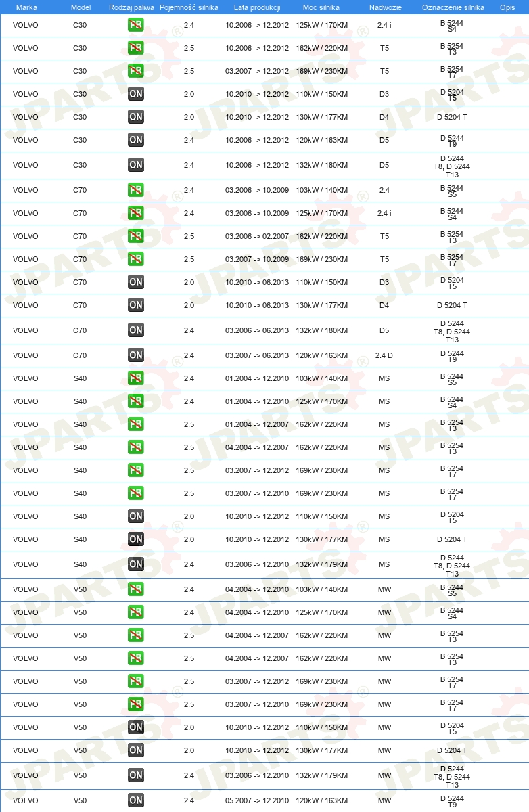Select the ON diesel icon for C30 110kW/150KM
529x812 pixels.
tap(136, 95)
